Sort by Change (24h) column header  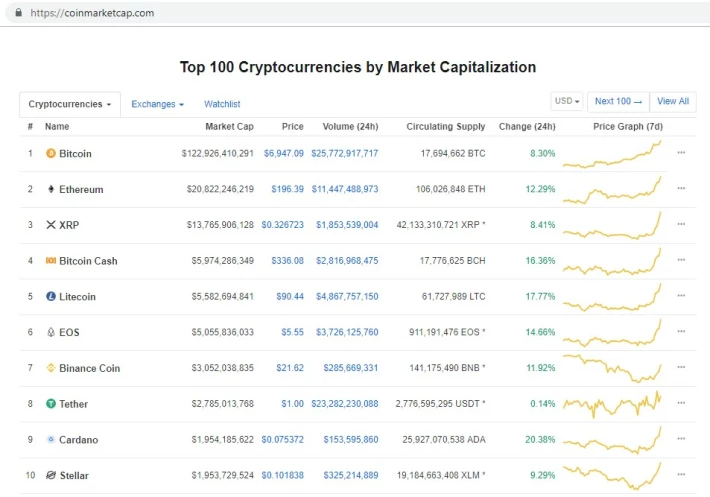click(527, 126)
